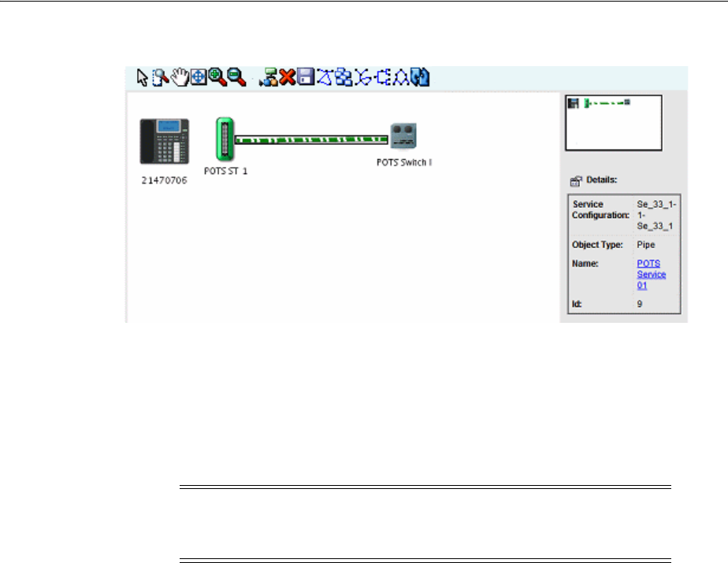Click the Service Configuration value Se_33_1

point(656,215)
